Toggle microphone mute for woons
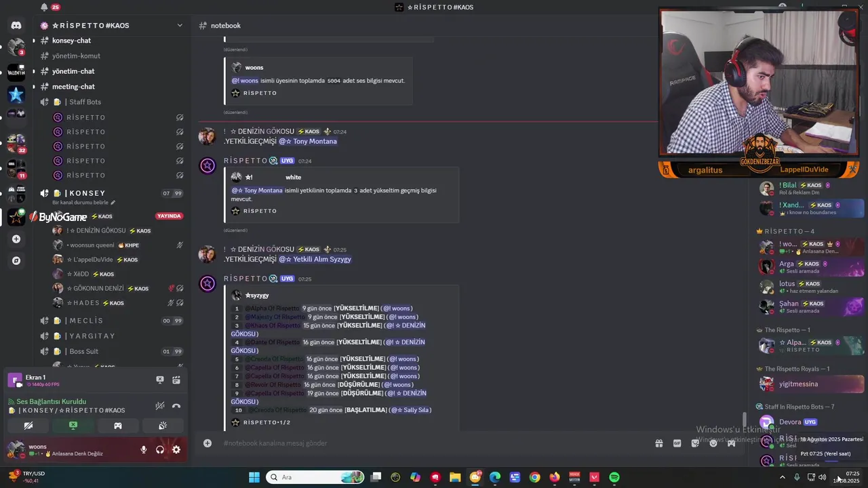This screenshot has width=868, height=488. point(144,449)
